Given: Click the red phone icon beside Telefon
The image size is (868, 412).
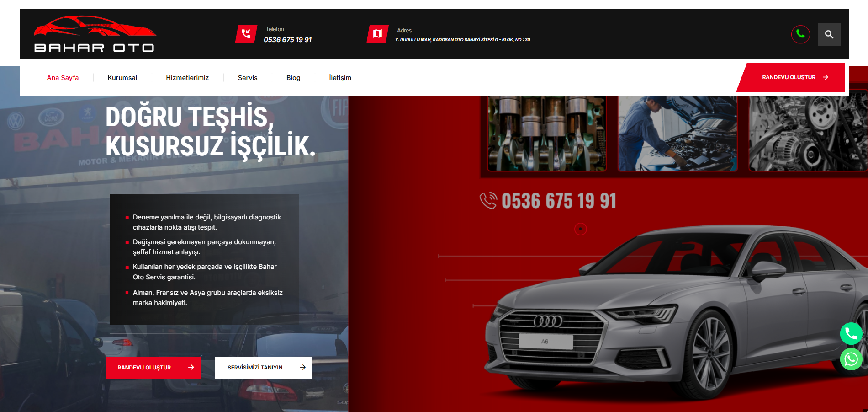Looking at the screenshot, I should [x=246, y=34].
